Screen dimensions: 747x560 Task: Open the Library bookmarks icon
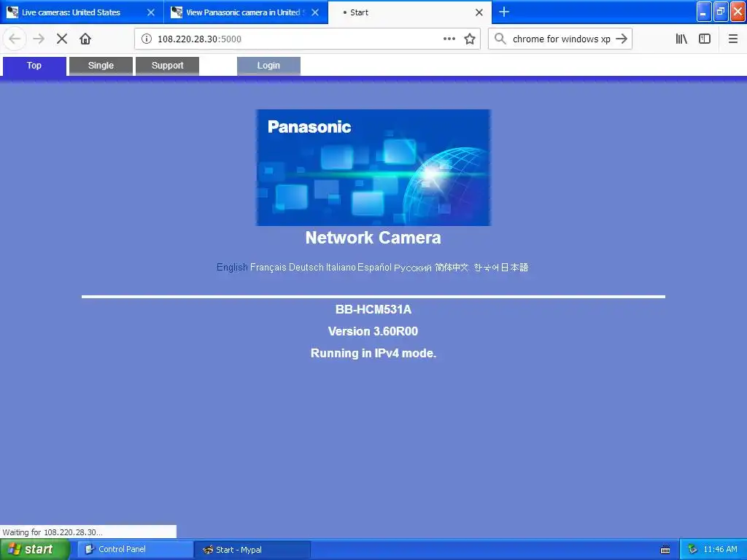[x=681, y=39]
